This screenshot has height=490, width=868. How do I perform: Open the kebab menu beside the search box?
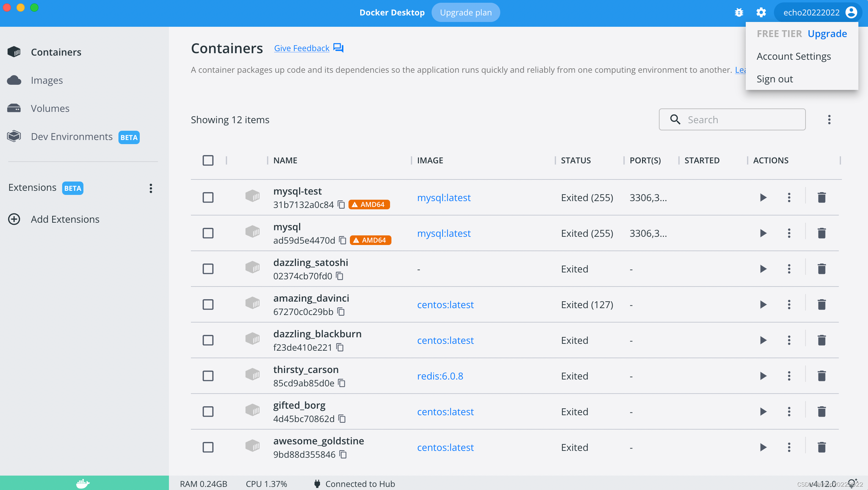coord(829,120)
